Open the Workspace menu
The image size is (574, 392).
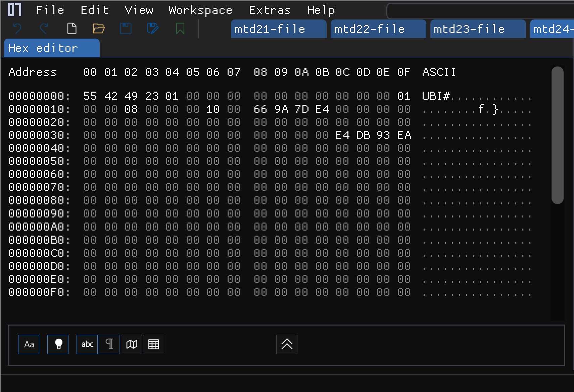click(x=200, y=10)
